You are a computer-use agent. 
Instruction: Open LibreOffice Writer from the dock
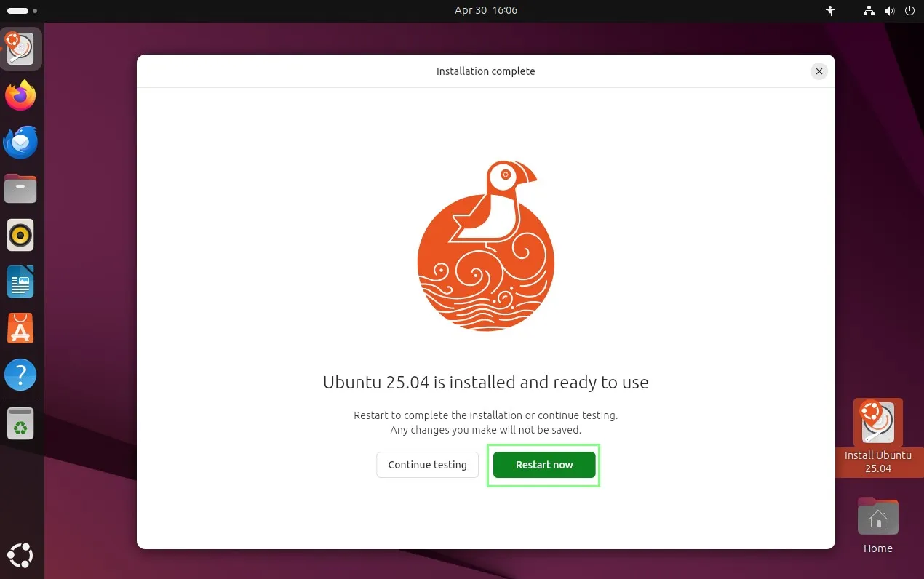[21, 282]
